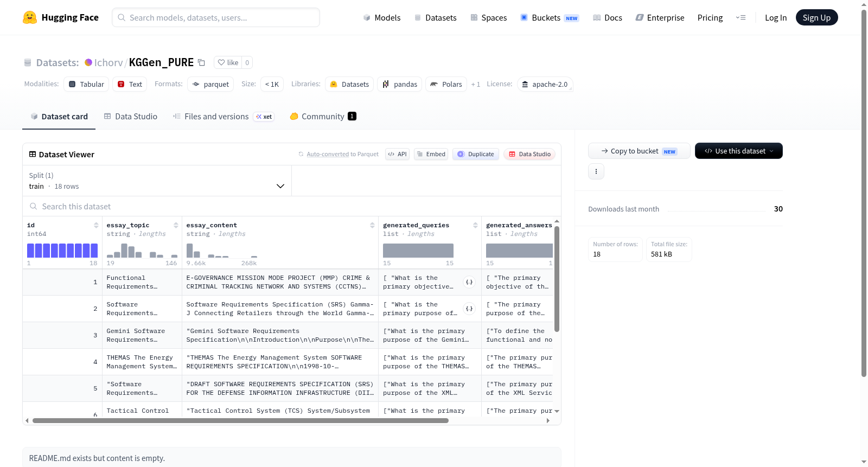Open the Pricing page
Viewport: 868px width, 467px height.
[x=710, y=17]
